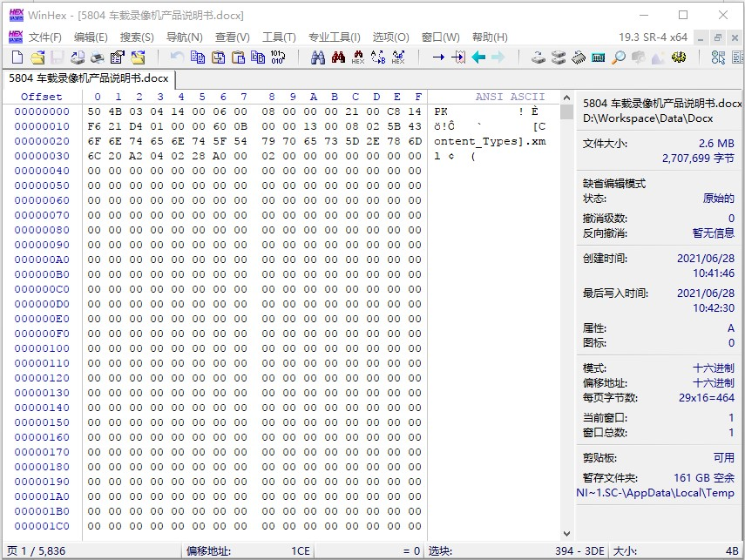
Task: Click the 模式 十六进制 value
Action: pyautogui.click(x=713, y=368)
